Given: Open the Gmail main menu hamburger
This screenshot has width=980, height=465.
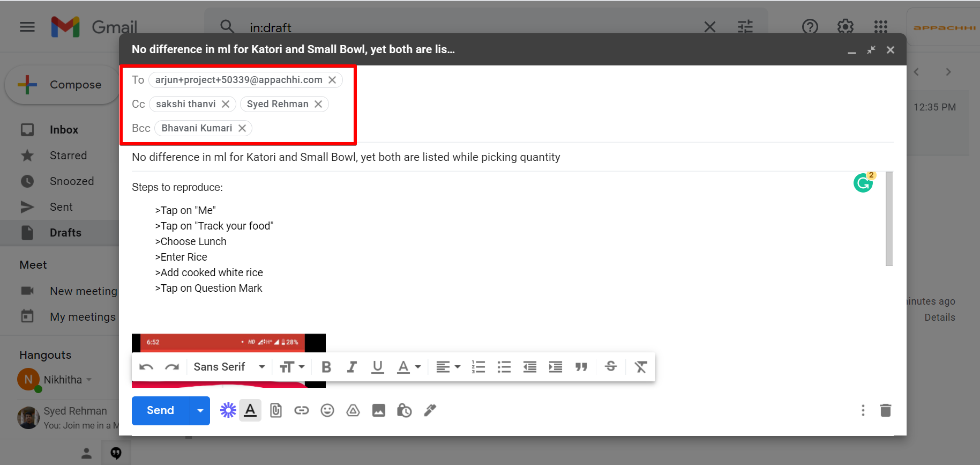Looking at the screenshot, I should click(x=27, y=27).
